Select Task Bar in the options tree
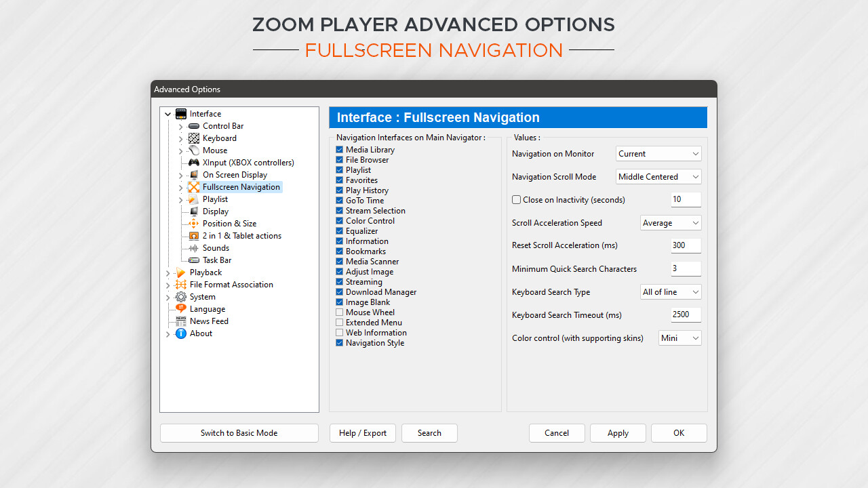Image resolution: width=868 pixels, height=488 pixels. click(217, 260)
